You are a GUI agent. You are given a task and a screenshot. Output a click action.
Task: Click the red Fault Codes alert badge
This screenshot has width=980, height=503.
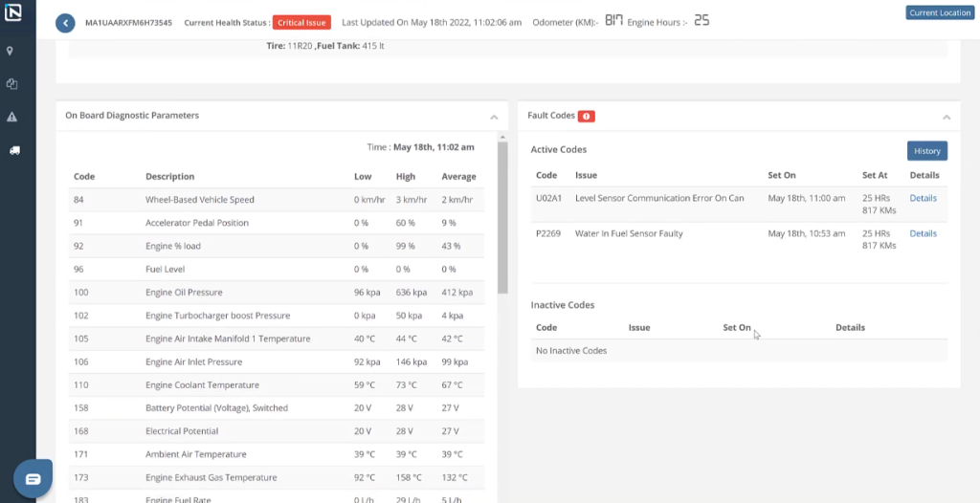point(587,116)
